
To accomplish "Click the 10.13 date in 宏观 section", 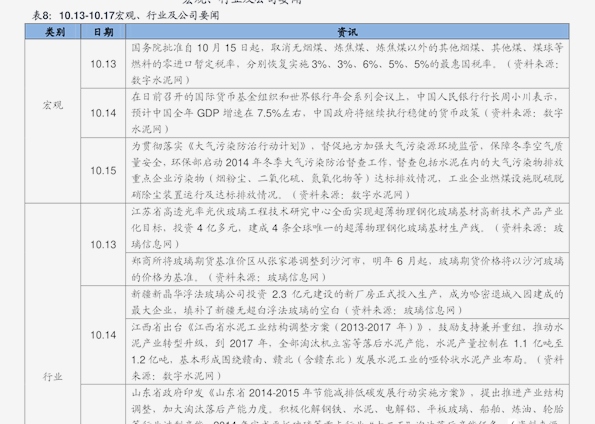I will 103,64.
